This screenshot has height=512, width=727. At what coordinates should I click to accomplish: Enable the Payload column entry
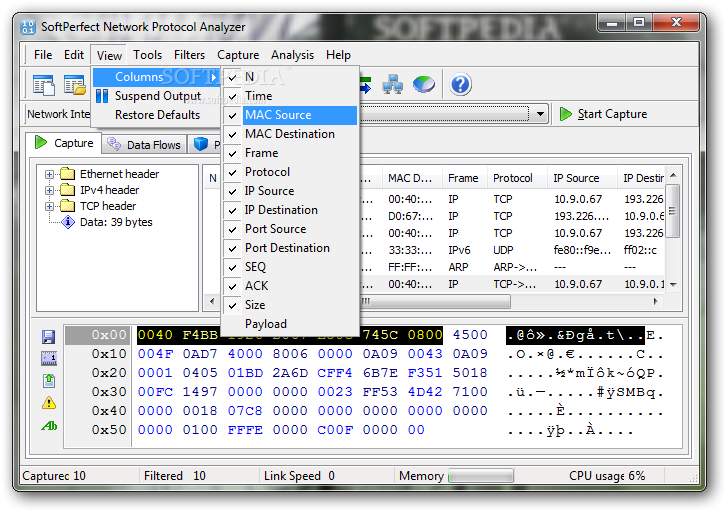pyautogui.click(x=291, y=324)
